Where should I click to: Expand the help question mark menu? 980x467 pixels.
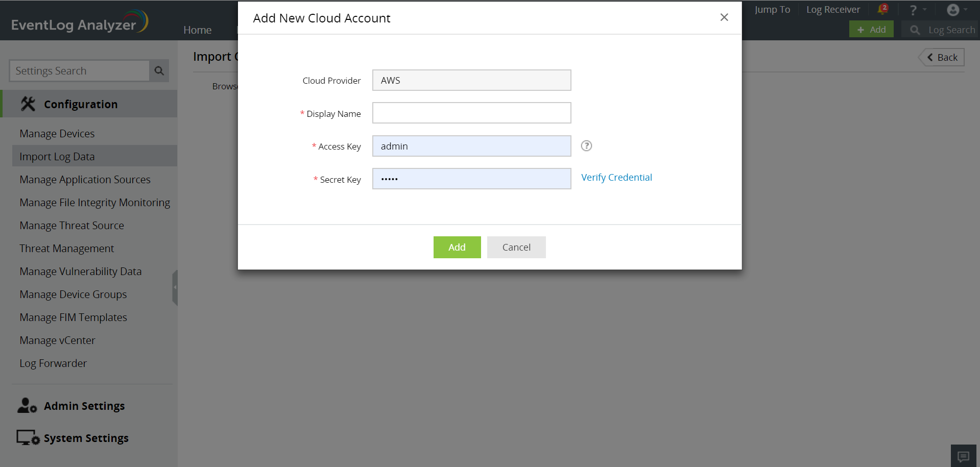[x=913, y=10]
